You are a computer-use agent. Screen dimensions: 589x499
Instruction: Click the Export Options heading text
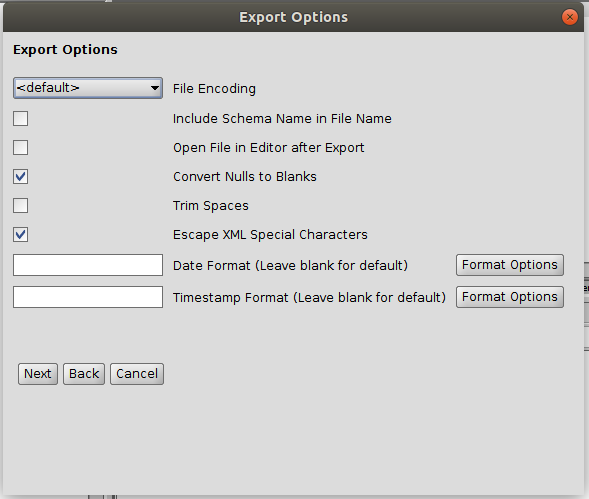coord(65,50)
